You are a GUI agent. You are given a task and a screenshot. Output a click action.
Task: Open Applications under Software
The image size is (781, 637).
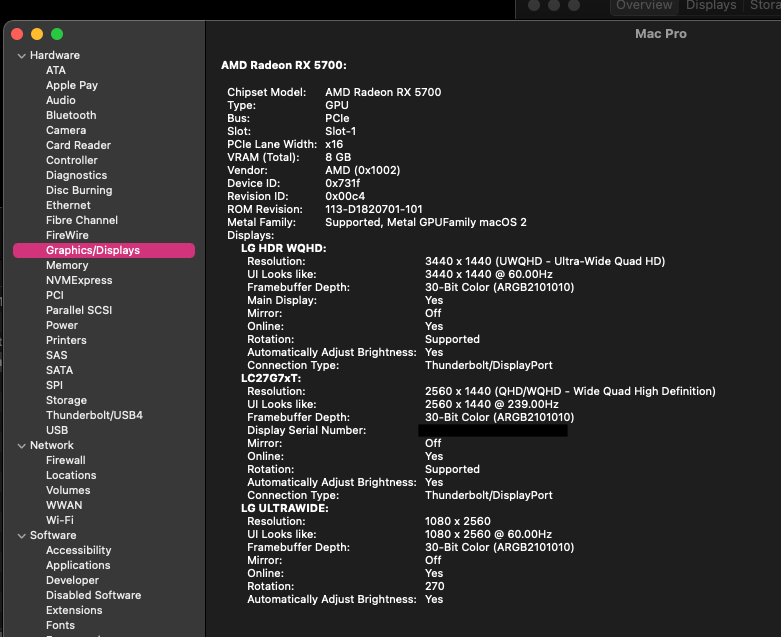(78, 565)
